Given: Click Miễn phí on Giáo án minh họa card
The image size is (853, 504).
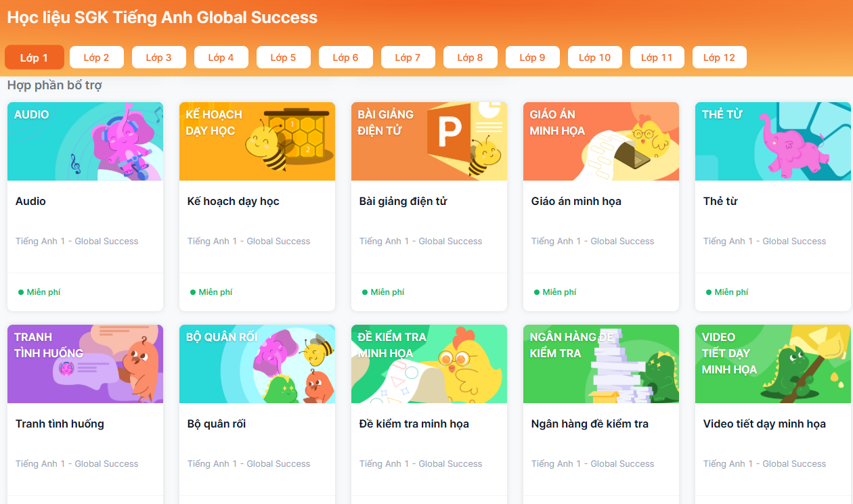Looking at the screenshot, I should coord(559,292).
